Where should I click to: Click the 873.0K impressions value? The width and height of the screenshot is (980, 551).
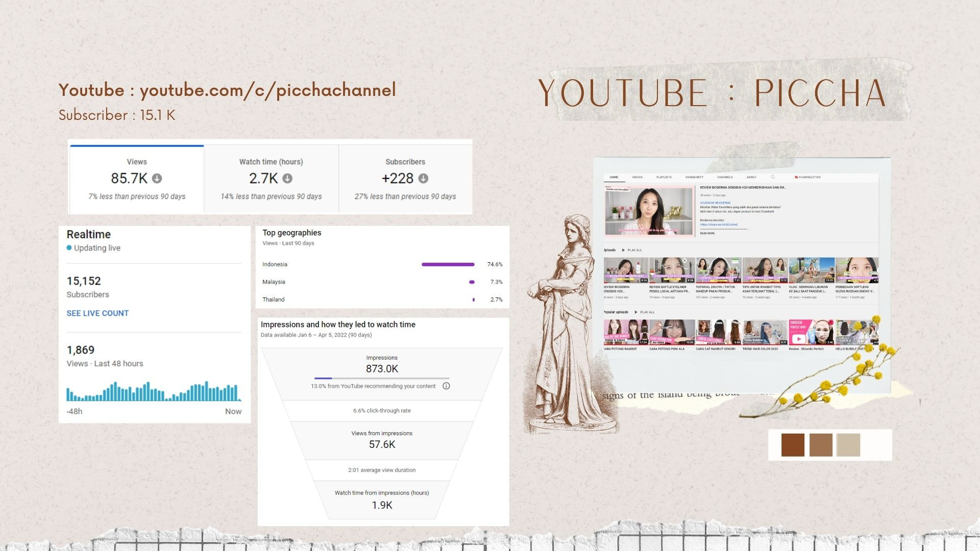[382, 369]
